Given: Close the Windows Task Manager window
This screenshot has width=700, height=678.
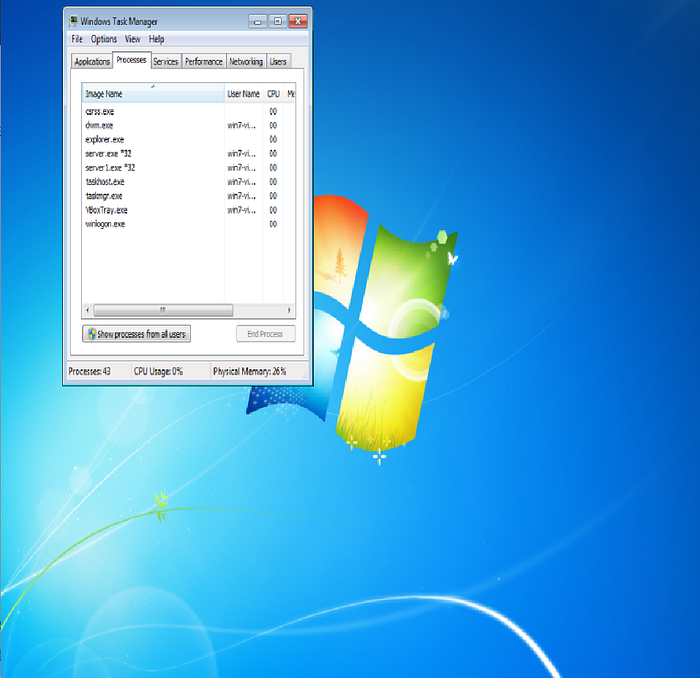Looking at the screenshot, I should [298, 21].
